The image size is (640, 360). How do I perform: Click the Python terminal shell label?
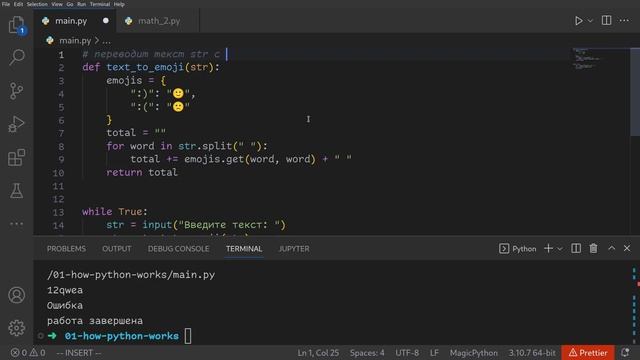click(x=518, y=249)
